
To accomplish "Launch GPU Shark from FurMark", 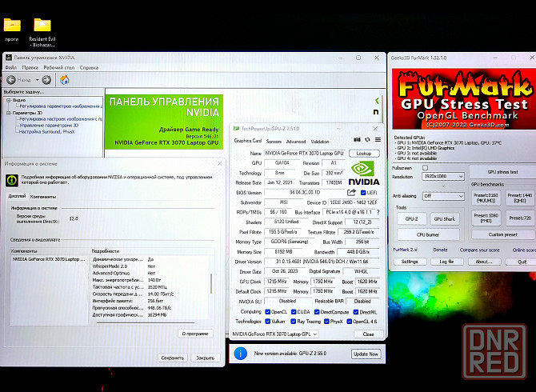I will (444, 218).
